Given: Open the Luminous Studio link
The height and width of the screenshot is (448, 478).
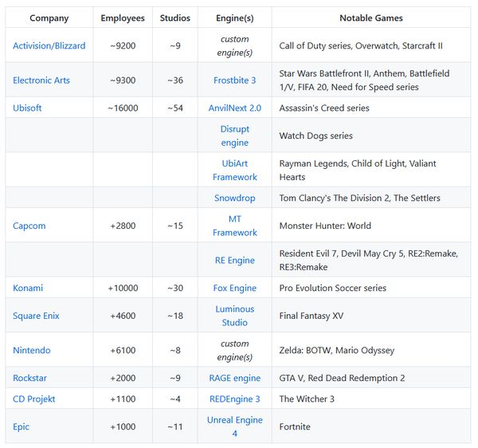Looking at the screenshot, I should [235, 316].
